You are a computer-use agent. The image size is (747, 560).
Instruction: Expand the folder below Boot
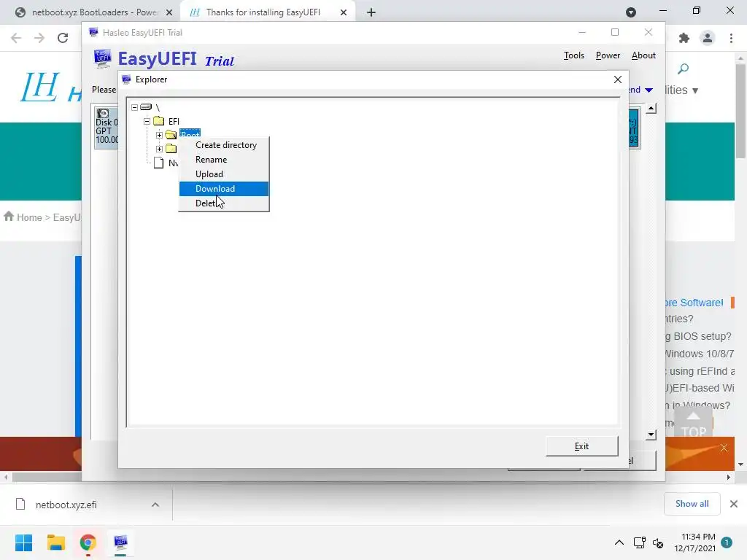click(160, 149)
